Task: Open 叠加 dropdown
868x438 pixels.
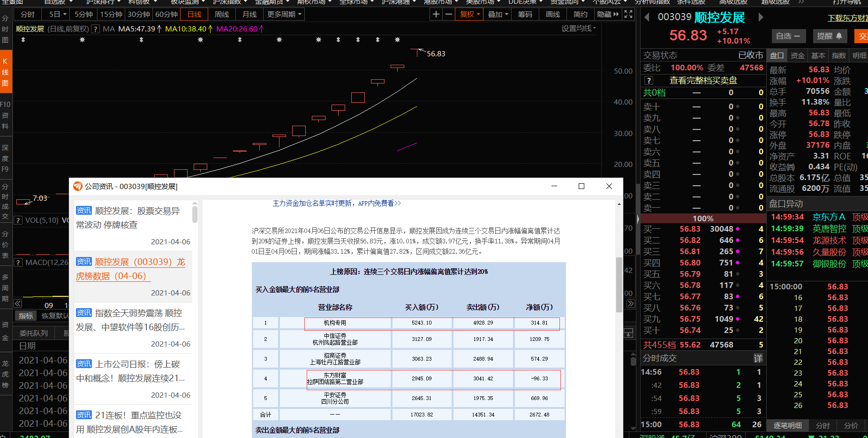Action: pos(498,14)
